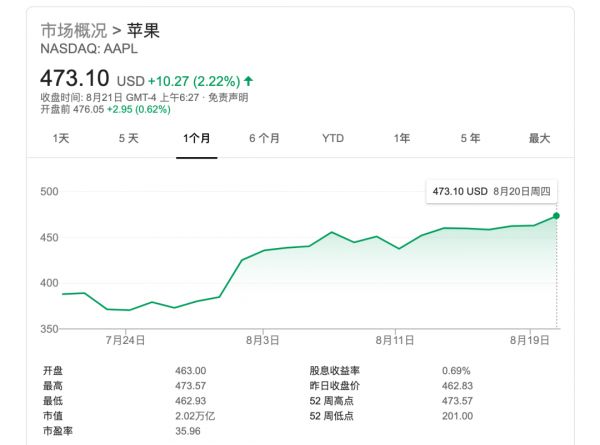Open the 免责声明 disclaimer link
The image size is (600, 445).
pyautogui.click(x=229, y=97)
